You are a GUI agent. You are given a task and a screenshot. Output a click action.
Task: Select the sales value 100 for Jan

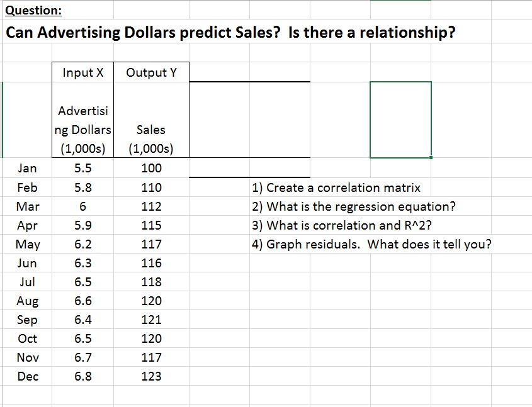[x=151, y=168]
